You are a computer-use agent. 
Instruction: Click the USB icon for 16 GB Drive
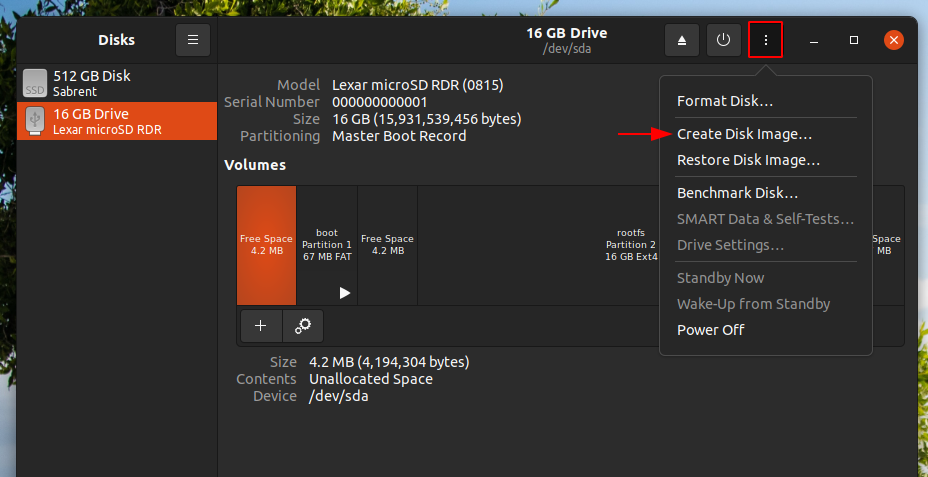click(34, 121)
